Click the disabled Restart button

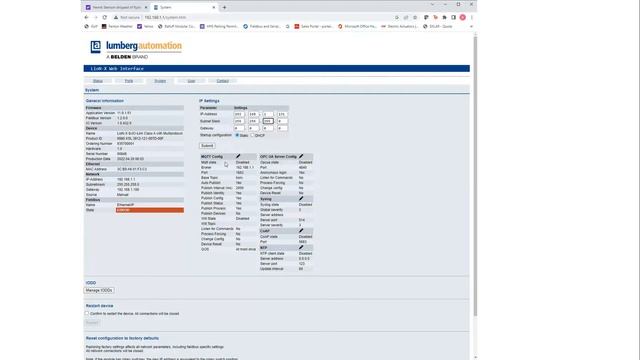point(92,322)
